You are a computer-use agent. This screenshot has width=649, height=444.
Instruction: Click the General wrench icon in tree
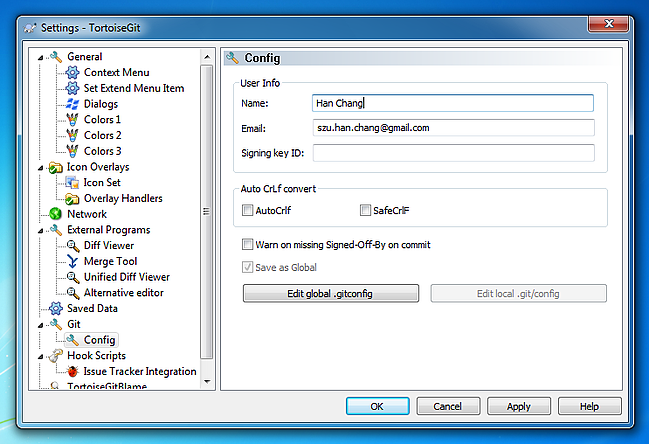[56, 57]
